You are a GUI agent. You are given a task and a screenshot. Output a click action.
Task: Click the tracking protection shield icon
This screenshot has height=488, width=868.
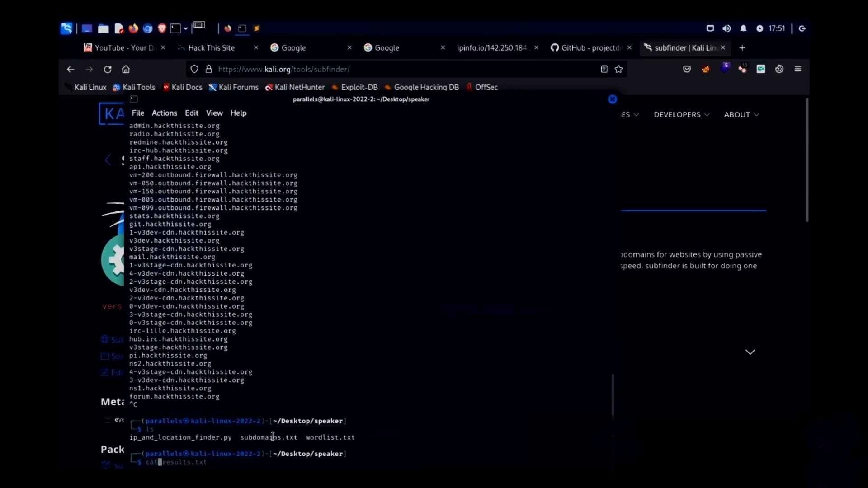point(194,69)
